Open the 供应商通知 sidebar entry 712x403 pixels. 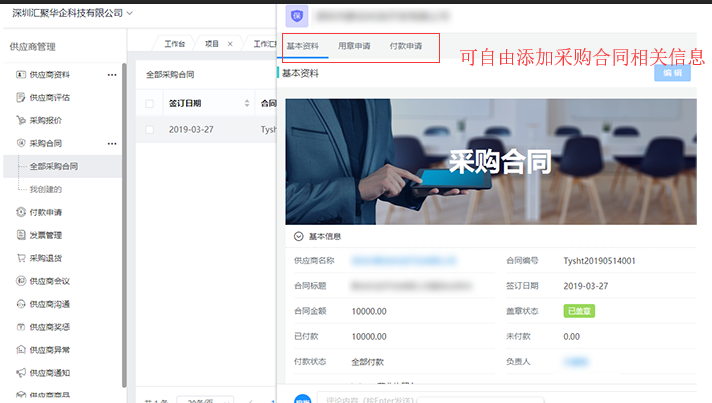click(49, 373)
